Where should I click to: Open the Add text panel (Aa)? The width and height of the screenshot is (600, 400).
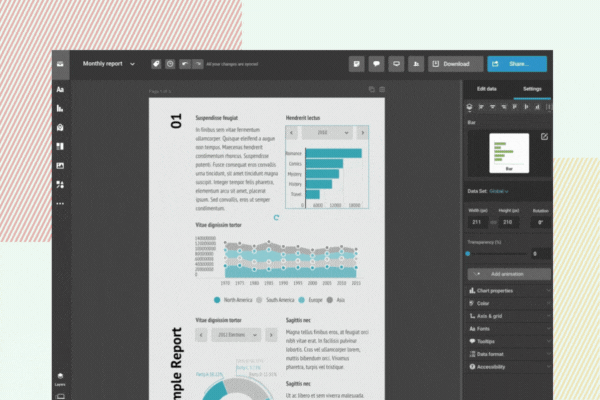pos(60,90)
